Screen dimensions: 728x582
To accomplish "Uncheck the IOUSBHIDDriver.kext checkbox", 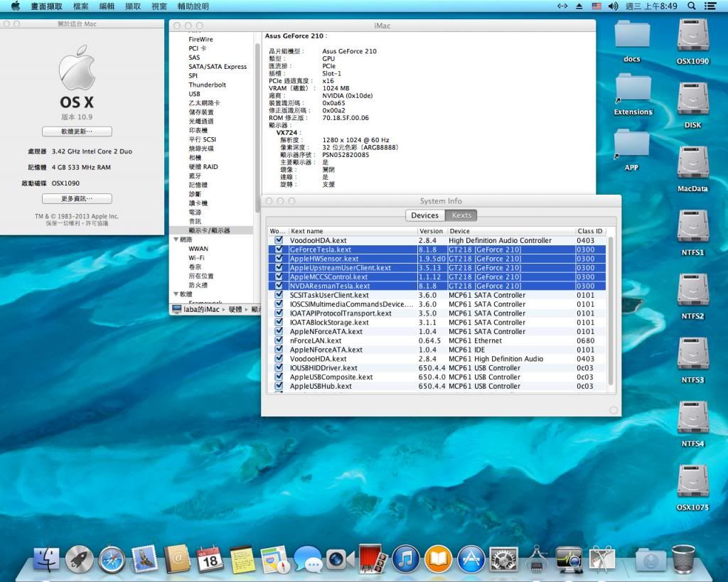I will pyautogui.click(x=279, y=367).
